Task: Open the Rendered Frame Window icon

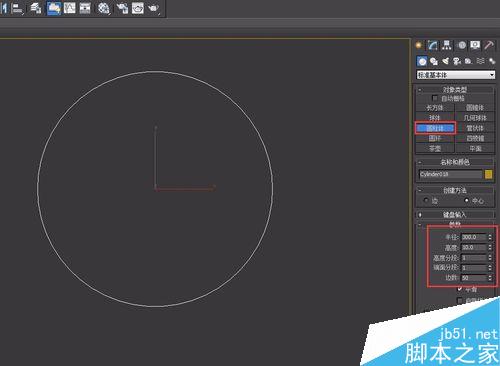Action: pyautogui.click(x=138, y=8)
